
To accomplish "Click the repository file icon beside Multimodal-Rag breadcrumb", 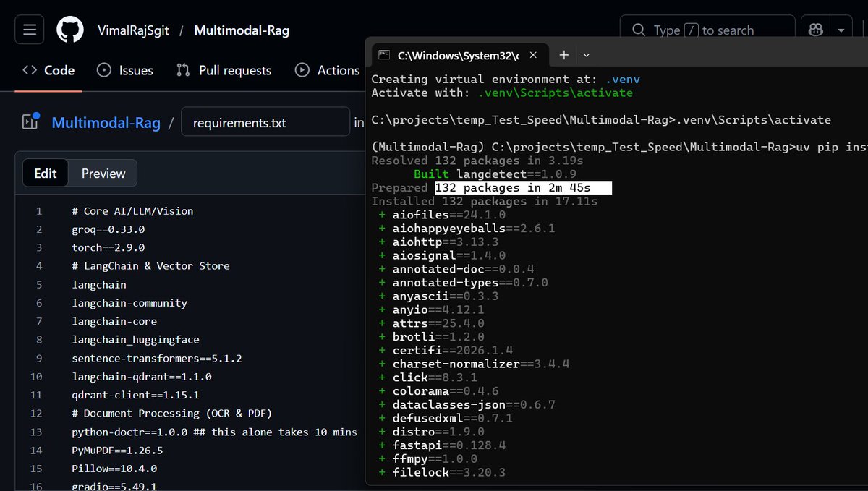I will [30, 121].
